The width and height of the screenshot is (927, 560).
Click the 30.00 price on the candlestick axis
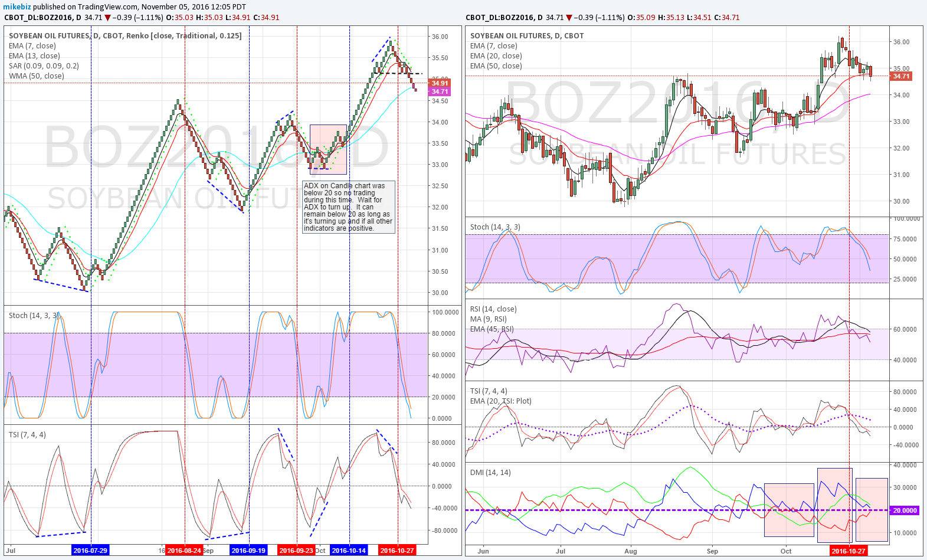(901, 201)
